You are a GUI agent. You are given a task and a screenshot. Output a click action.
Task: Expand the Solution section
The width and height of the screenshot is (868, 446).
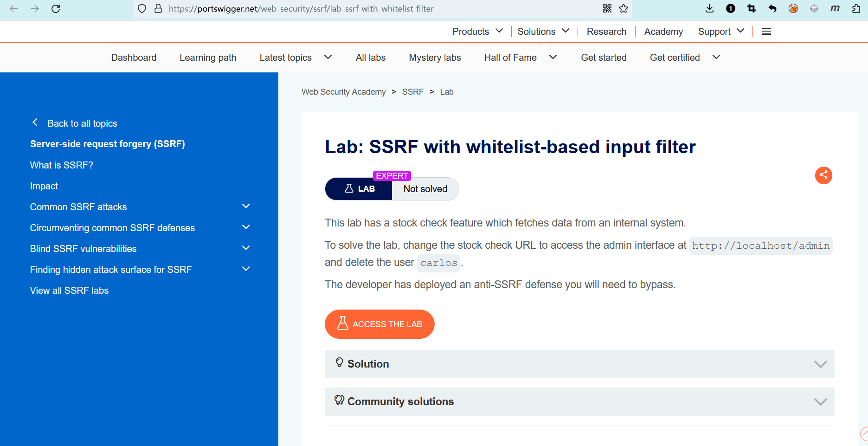(579, 364)
